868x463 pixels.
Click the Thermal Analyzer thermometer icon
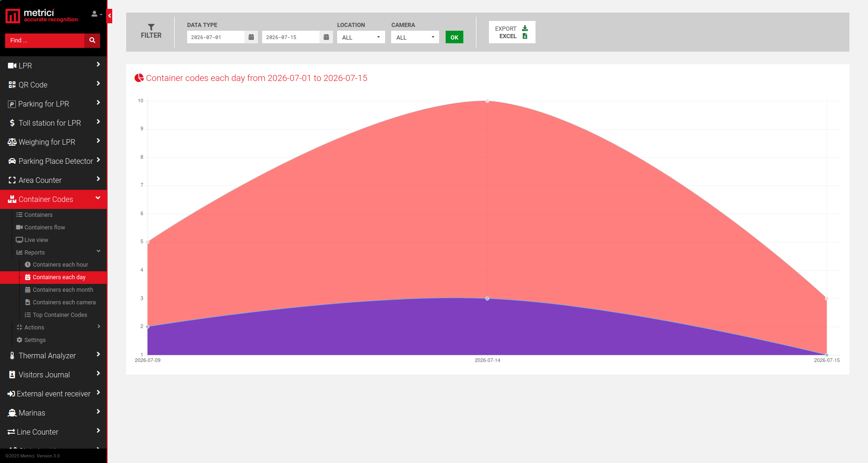point(12,356)
